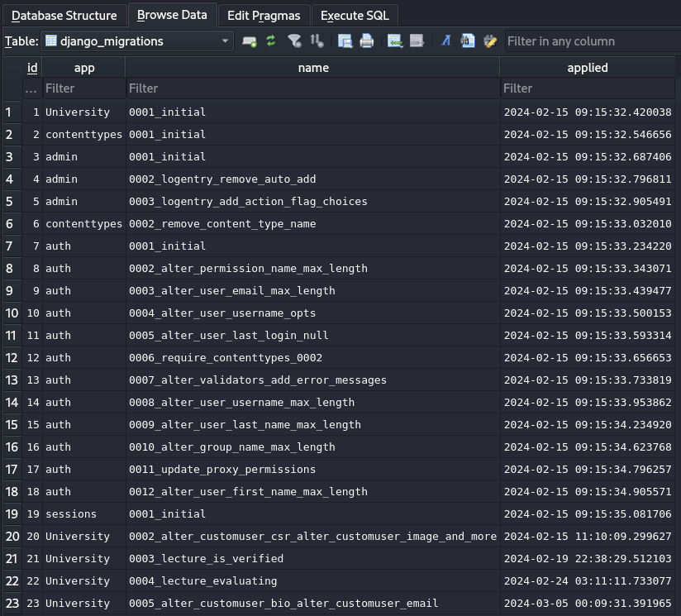Select cell 0012_alter_user_first_name_max_length

click(x=313, y=492)
